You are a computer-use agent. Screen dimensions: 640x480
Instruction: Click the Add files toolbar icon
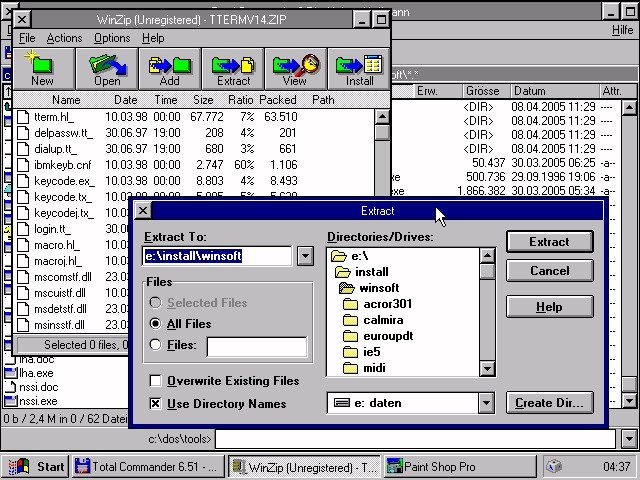[170, 69]
